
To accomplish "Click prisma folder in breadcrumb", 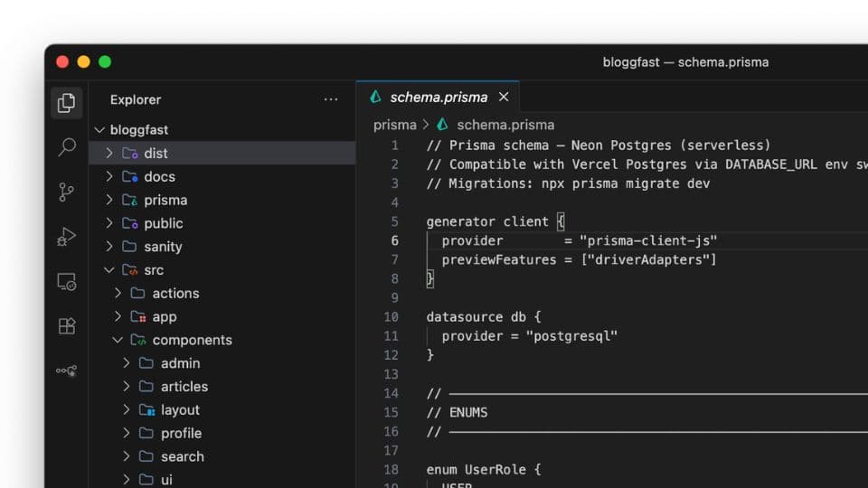I will click(395, 125).
